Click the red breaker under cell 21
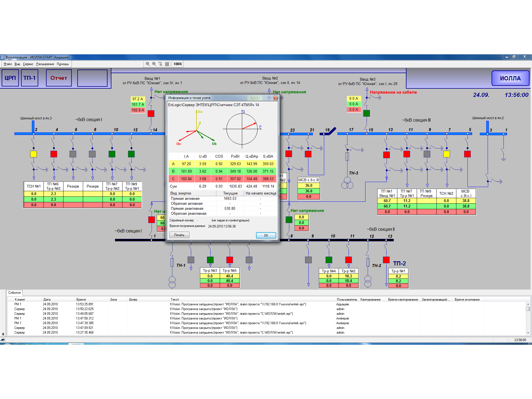 coord(308,154)
